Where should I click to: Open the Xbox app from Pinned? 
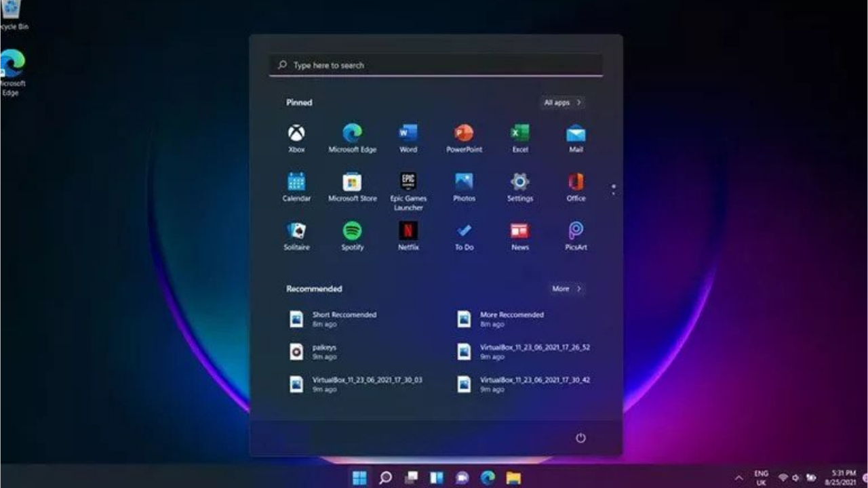(x=296, y=138)
